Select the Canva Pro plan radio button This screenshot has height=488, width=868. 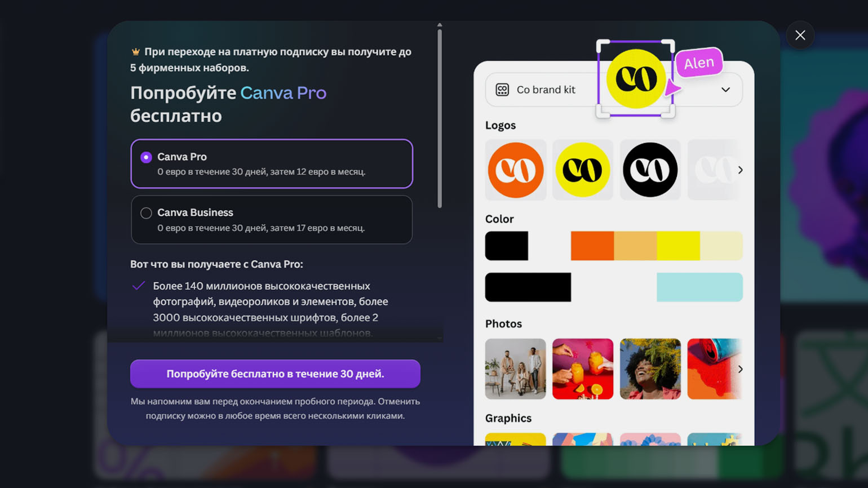[x=146, y=157]
